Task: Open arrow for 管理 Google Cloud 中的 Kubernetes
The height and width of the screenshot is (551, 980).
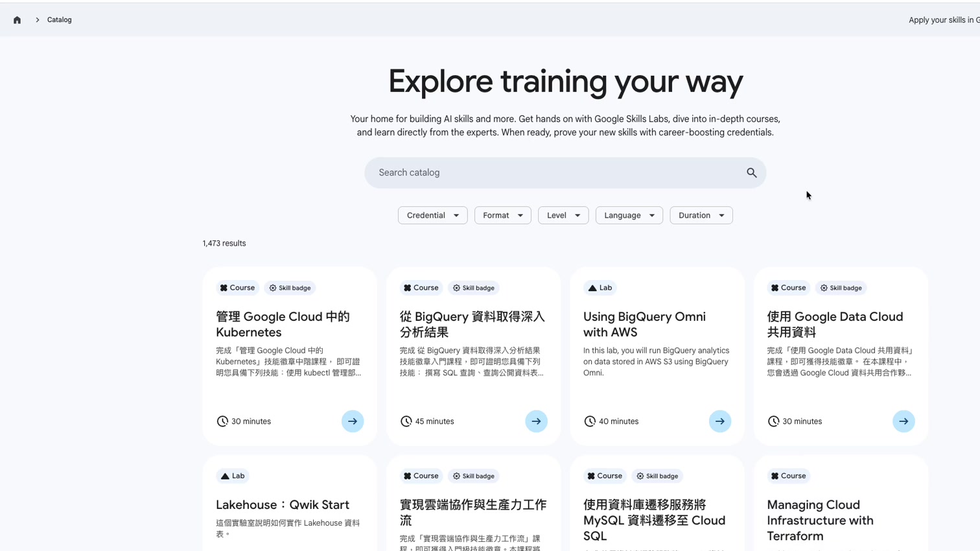Action: [353, 421]
